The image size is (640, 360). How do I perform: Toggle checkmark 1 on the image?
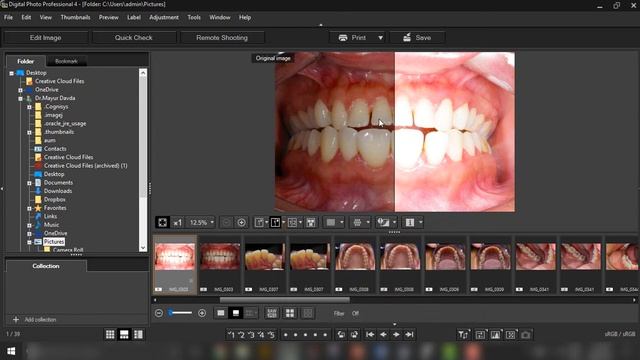pyautogui.click(x=231, y=335)
